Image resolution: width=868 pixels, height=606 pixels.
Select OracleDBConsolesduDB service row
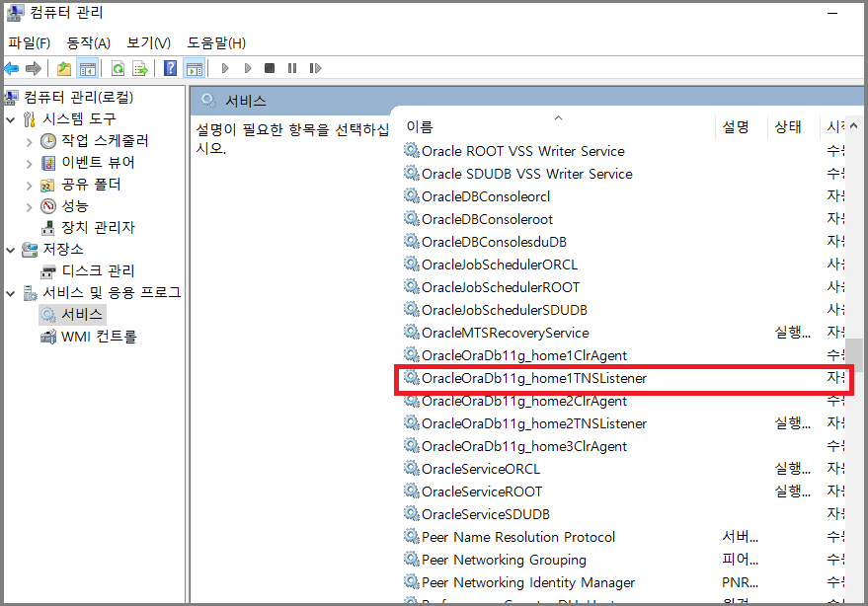pos(623,242)
